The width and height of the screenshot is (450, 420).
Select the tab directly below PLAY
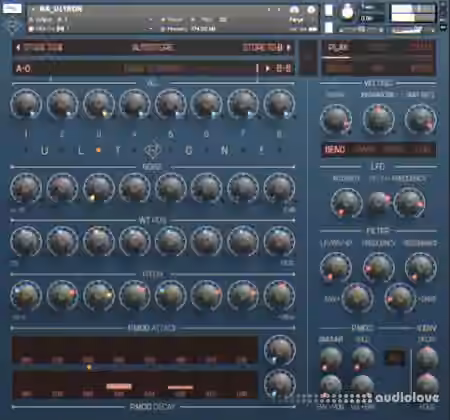(x=338, y=68)
